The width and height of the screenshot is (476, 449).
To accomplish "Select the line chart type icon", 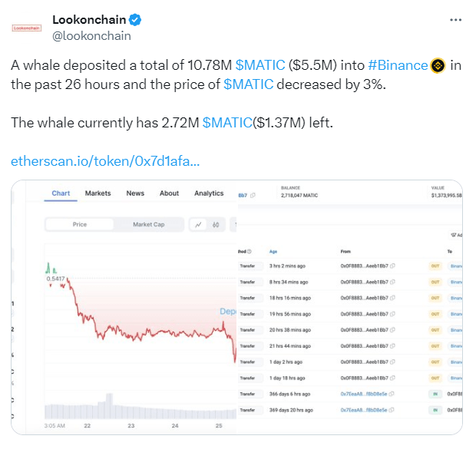I will (x=198, y=225).
